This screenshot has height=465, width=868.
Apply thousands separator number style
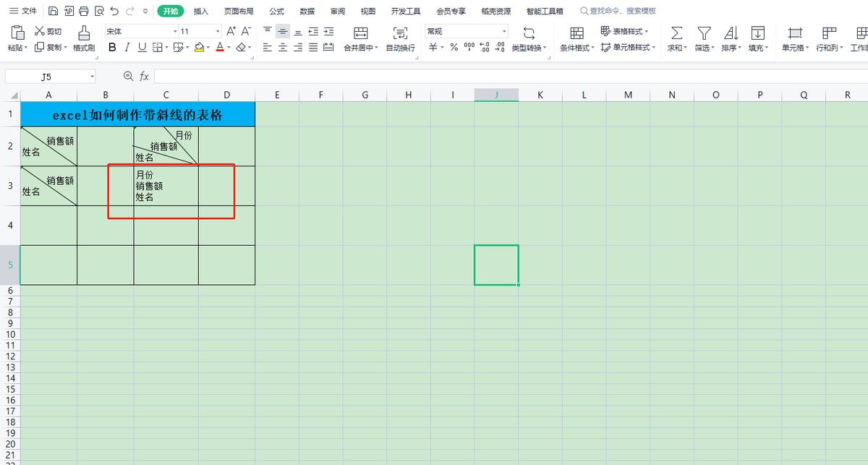tap(469, 47)
